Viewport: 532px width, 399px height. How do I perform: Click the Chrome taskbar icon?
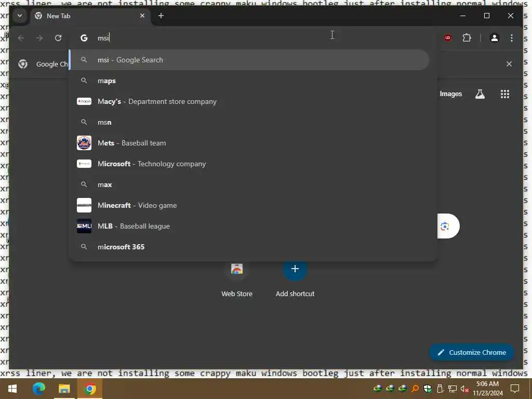click(x=89, y=389)
